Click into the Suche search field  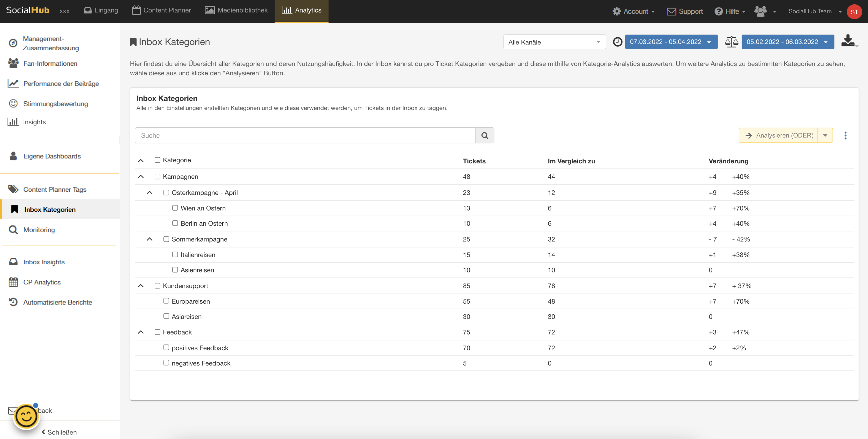[x=305, y=135]
